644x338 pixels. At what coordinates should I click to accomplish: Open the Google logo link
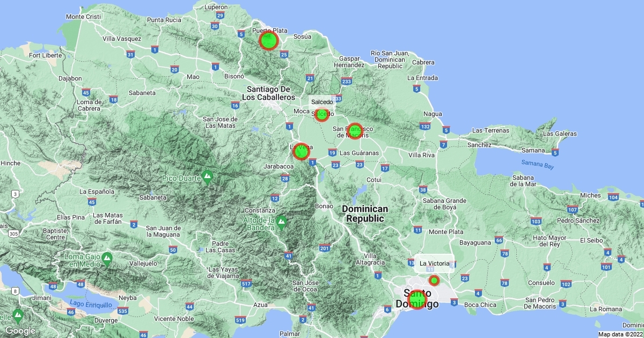pos(20,330)
